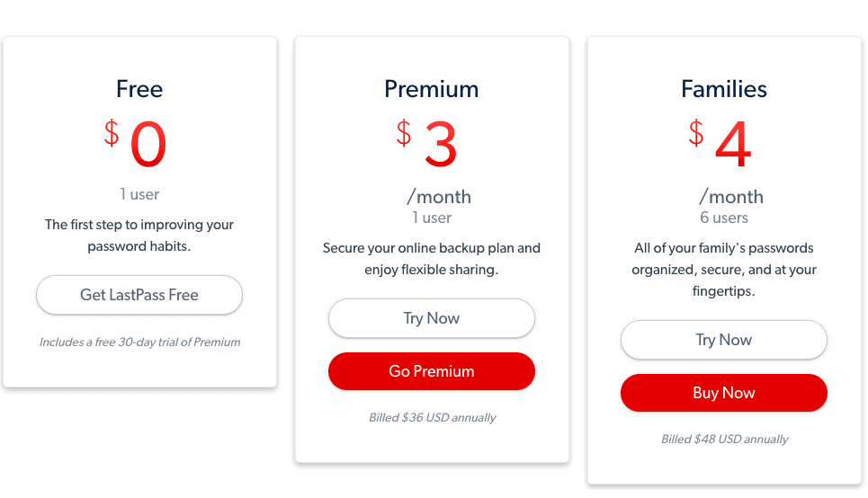Viewport: 868px width, 498px height.
Task: Click the $4 price on the Families plan
Action: pos(721,144)
